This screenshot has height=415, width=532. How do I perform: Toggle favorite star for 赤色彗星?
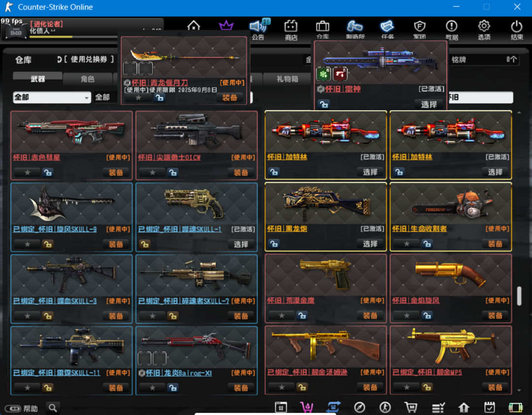tap(28, 173)
